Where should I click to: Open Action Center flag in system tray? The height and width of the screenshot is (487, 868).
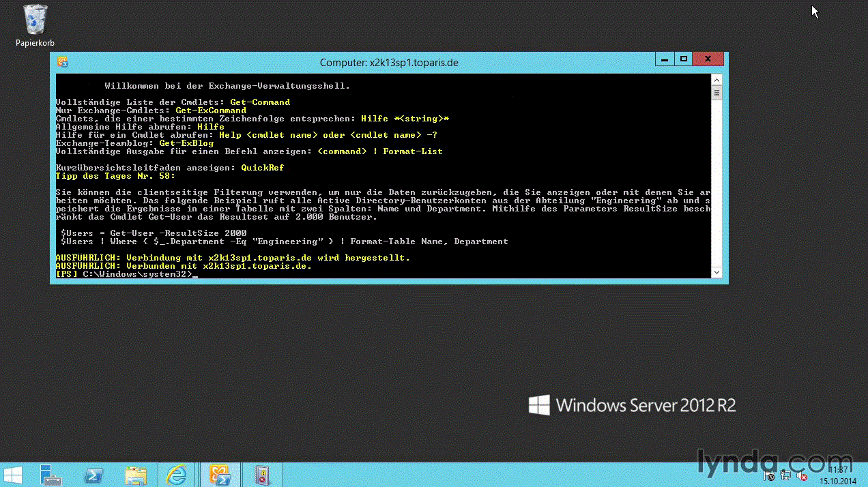click(x=769, y=476)
